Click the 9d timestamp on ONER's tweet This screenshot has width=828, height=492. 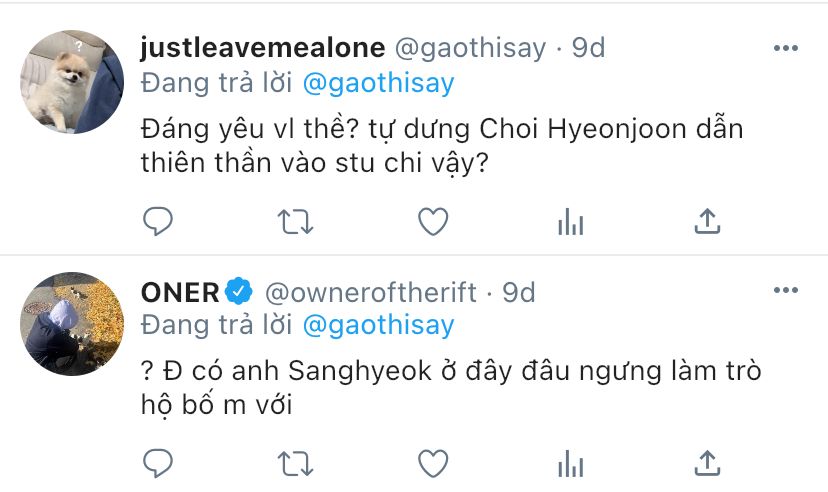pos(519,292)
